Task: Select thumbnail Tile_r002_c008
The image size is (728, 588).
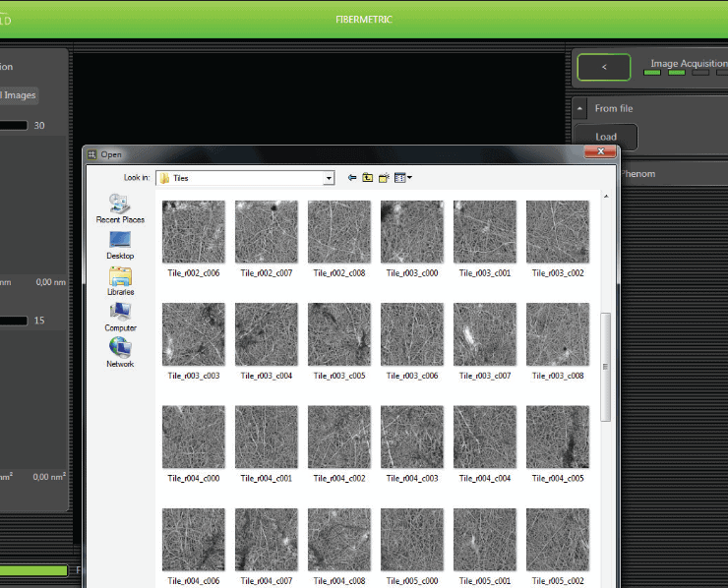Action: point(339,232)
